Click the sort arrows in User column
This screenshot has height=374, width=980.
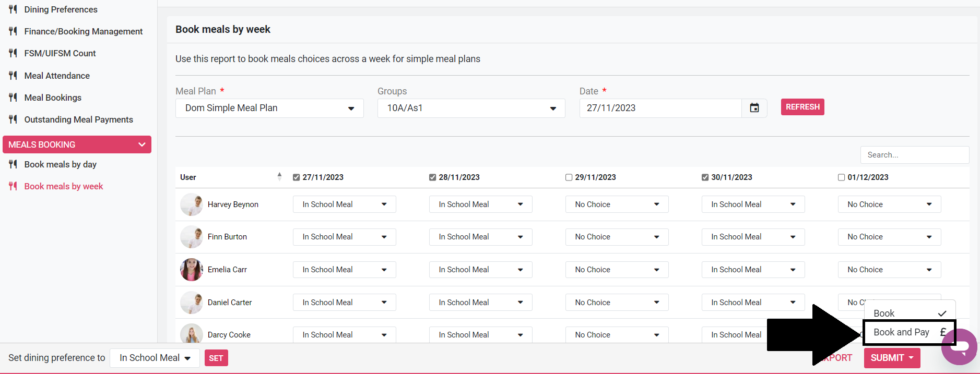(279, 177)
